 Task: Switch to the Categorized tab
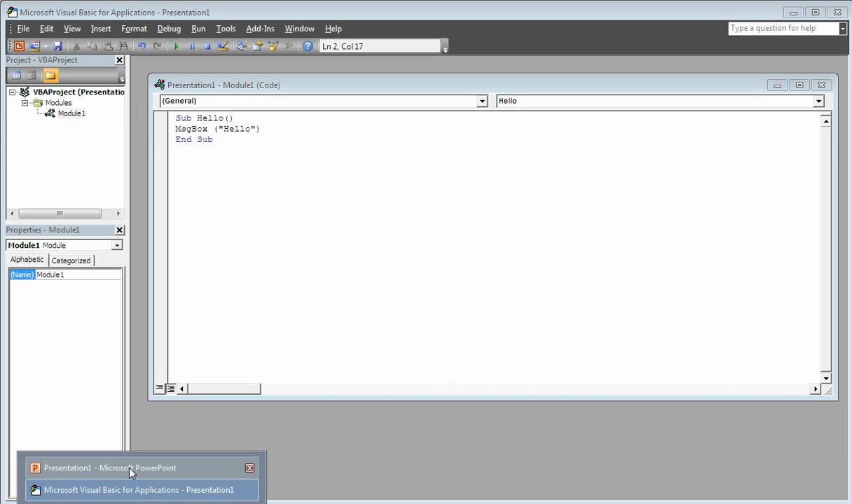pyautogui.click(x=71, y=260)
